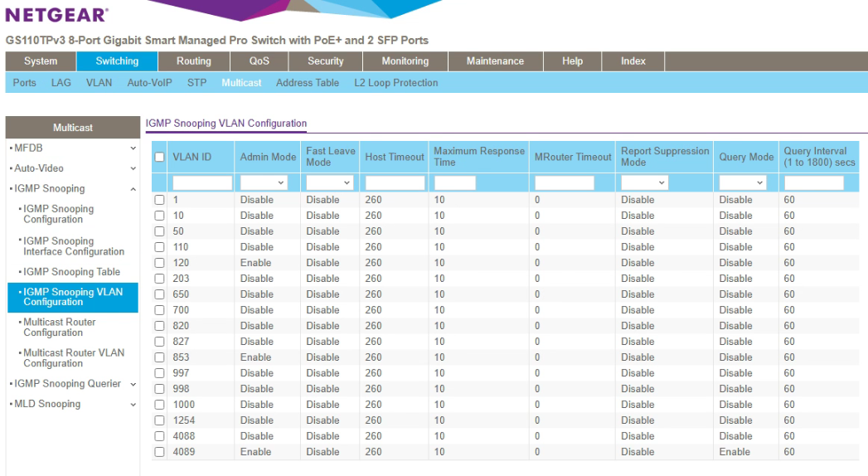Click the NETGEAR logo
This screenshot has height=476, width=868.
57,15
